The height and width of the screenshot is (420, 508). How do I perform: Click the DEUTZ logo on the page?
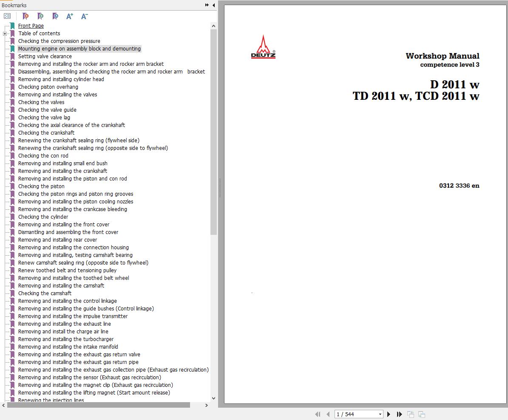pos(264,47)
